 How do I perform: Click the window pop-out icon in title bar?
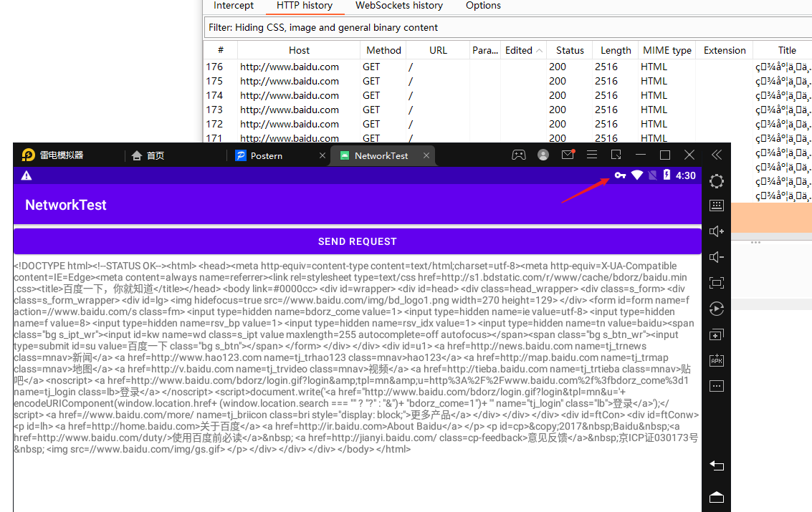(616, 155)
